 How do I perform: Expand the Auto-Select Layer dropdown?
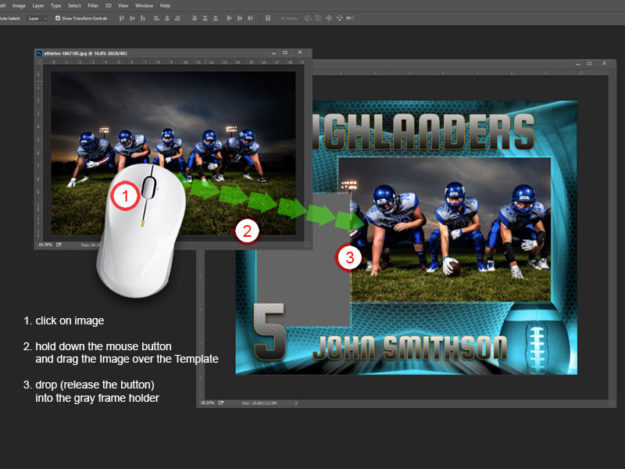tap(37, 18)
